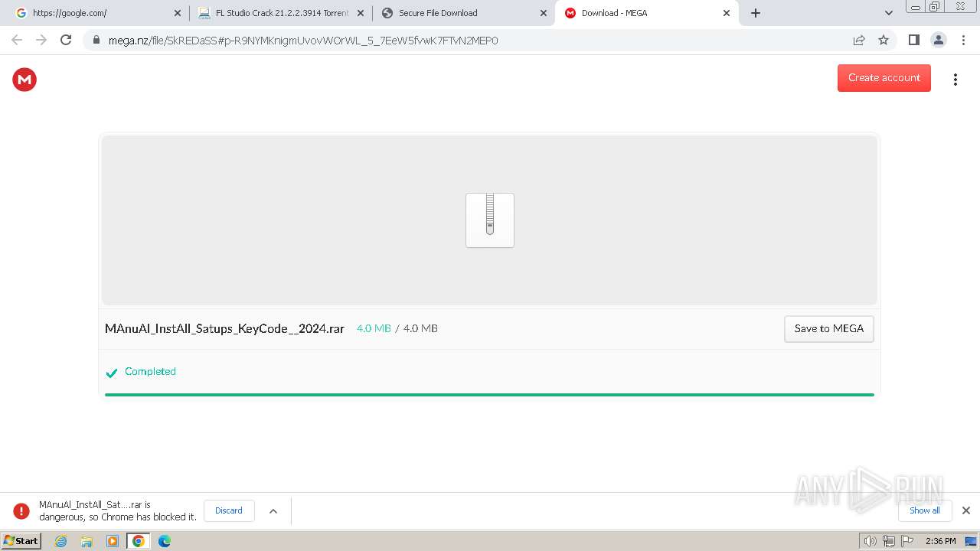
Task: Close the FL Studio Crack tab
Action: [x=361, y=13]
